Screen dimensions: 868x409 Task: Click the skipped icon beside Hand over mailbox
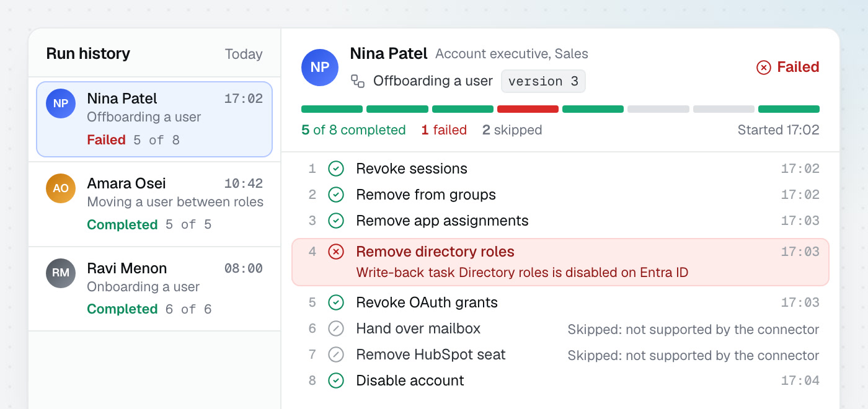coord(335,328)
